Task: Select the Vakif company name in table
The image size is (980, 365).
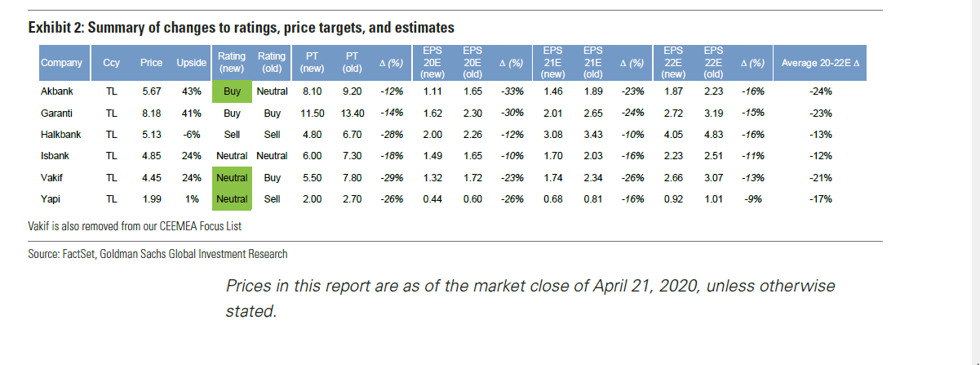Action: (52, 177)
